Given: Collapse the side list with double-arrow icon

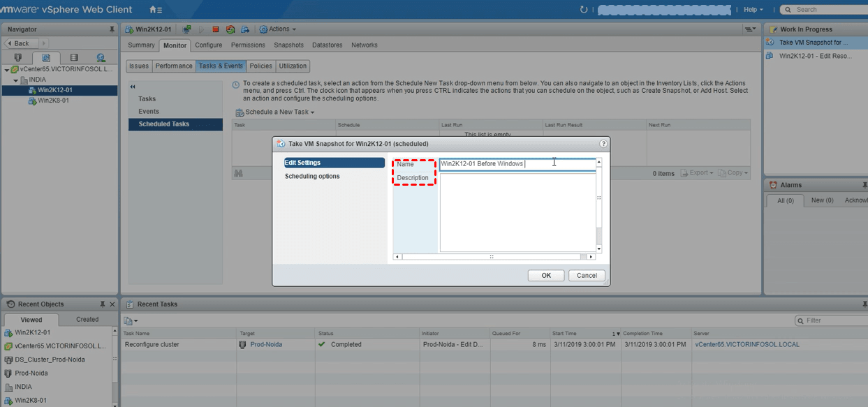Looking at the screenshot, I should [x=133, y=87].
